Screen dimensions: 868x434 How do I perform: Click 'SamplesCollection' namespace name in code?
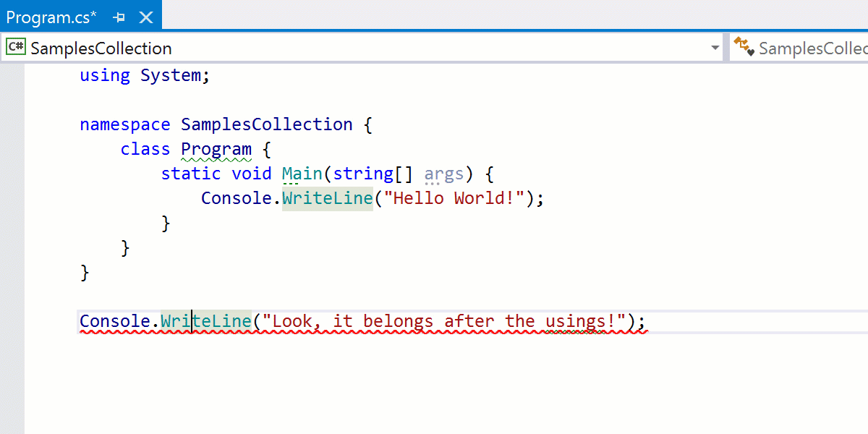click(x=267, y=124)
